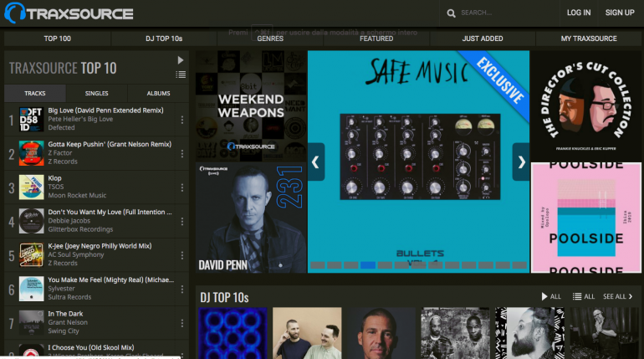The width and height of the screenshot is (644, 359).
Task: Open options menu for Big Love track
Action: pos(182,120)
